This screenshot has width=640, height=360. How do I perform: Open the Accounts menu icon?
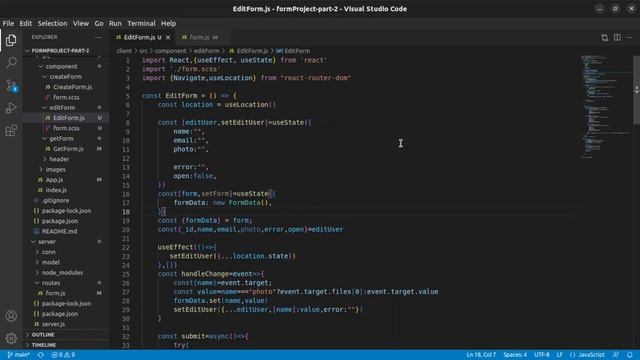[11, 316]
